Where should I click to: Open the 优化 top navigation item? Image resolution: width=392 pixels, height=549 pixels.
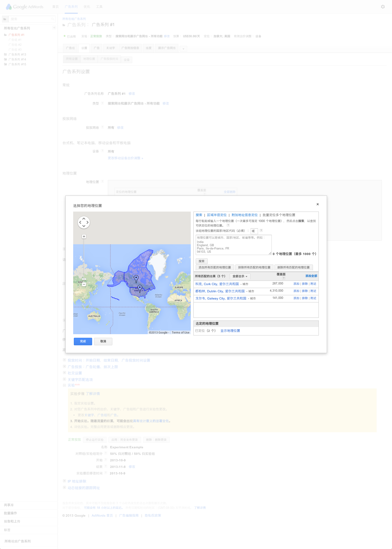coord(87,7)
